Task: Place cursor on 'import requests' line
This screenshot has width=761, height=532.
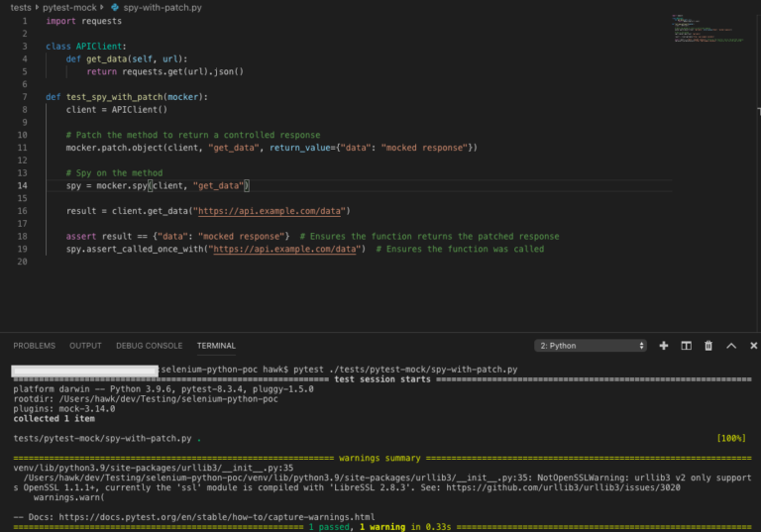Action: 84,21
